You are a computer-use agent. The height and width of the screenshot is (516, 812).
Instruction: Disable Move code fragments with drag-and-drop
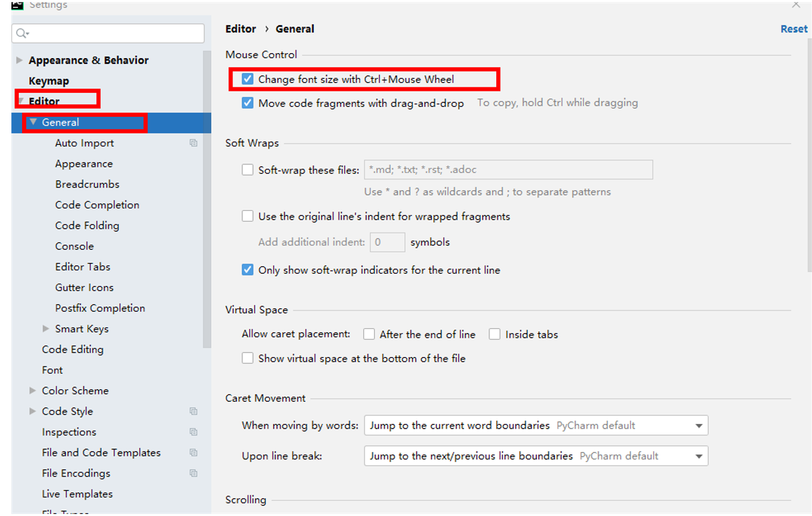tap(248, 103)
